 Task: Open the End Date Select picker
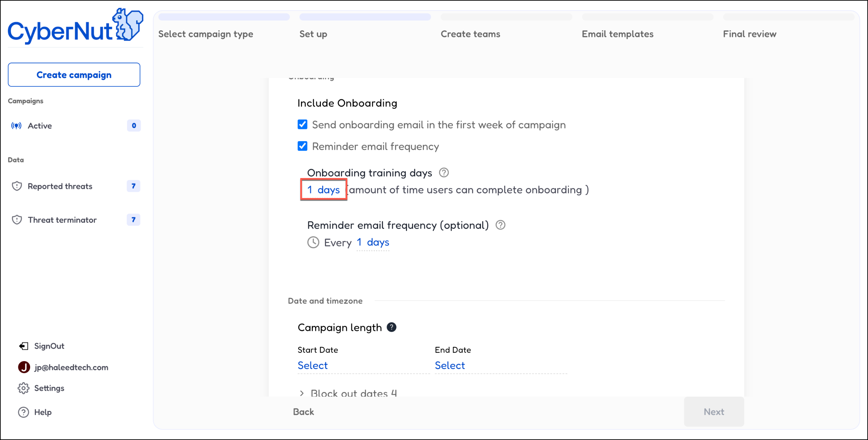click(x=450, y=366)
